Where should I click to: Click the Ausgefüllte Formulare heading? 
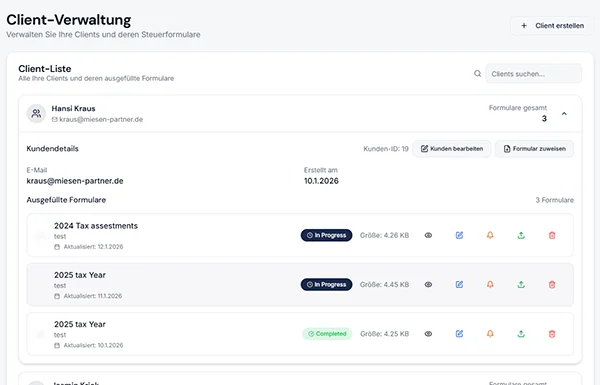point(66,200)
